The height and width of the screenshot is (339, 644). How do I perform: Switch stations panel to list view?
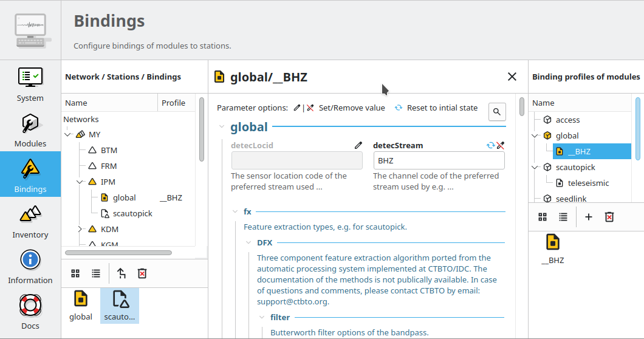coord(96,273)
